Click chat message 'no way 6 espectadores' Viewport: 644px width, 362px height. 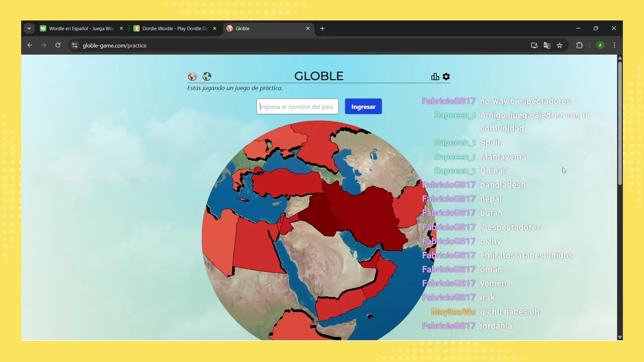(525, 101)
